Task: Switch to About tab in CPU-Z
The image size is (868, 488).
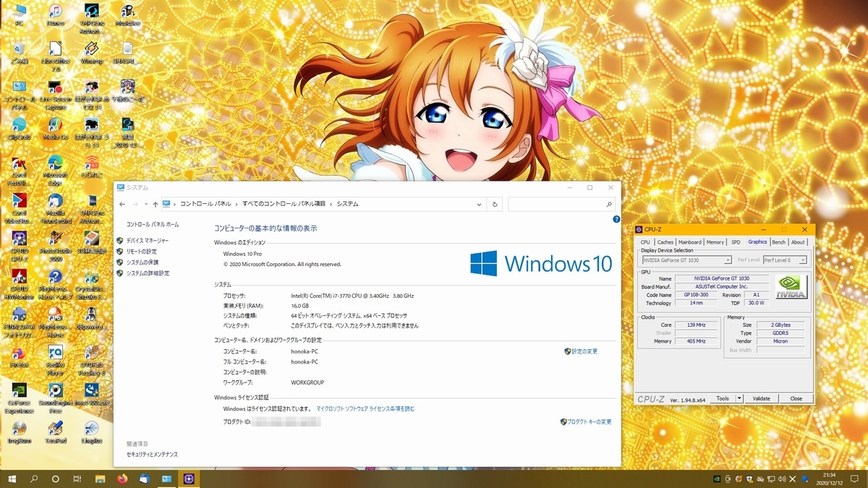Action: point(798,242)
